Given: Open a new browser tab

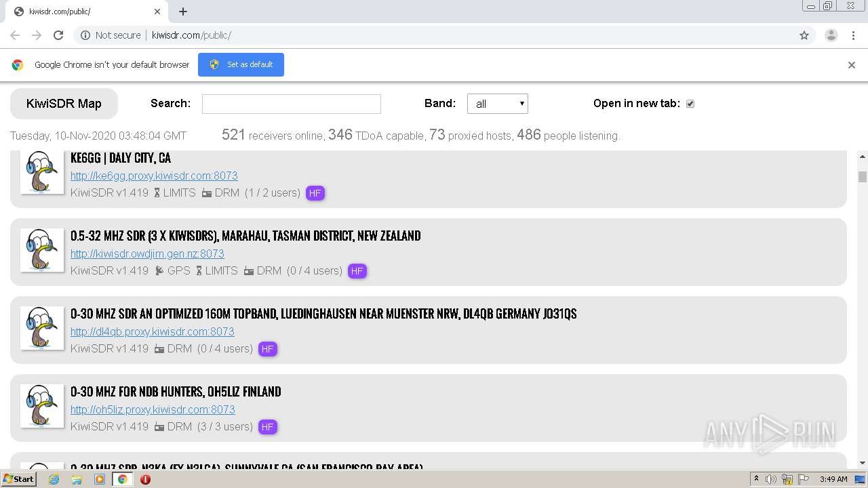Looking at the screenshot, I should click(x=183, y=12).
